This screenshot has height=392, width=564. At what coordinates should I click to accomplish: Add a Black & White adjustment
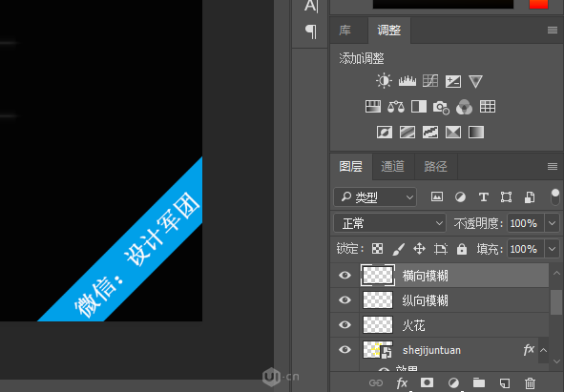pos(419,107)
